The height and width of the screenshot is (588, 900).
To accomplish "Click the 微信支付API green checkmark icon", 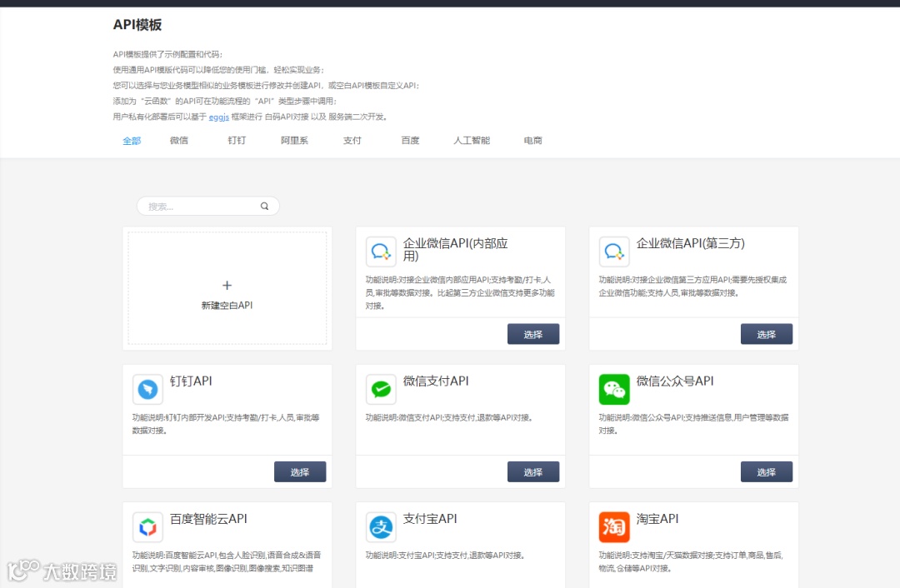I will pos(381,390).
